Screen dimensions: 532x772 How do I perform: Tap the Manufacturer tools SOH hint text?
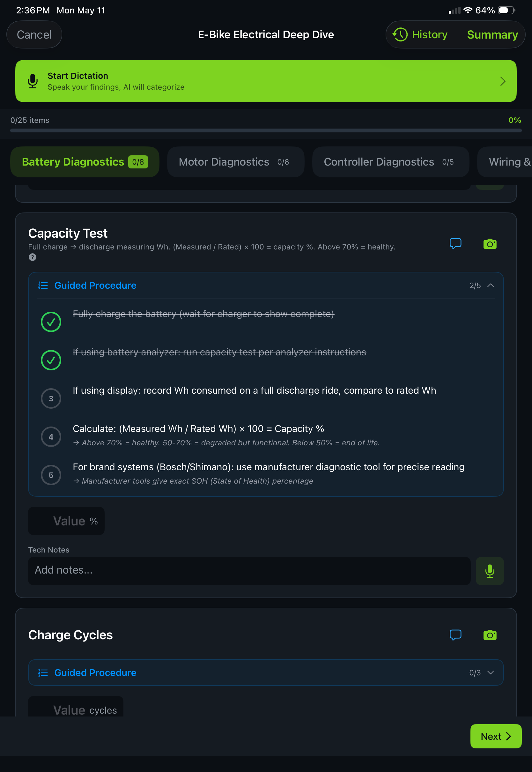point(193,481)
